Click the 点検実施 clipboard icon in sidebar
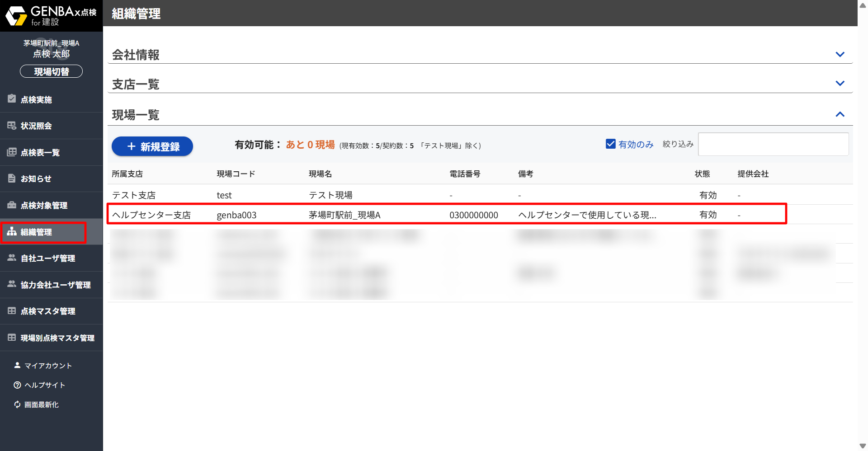 click(12, 99)
